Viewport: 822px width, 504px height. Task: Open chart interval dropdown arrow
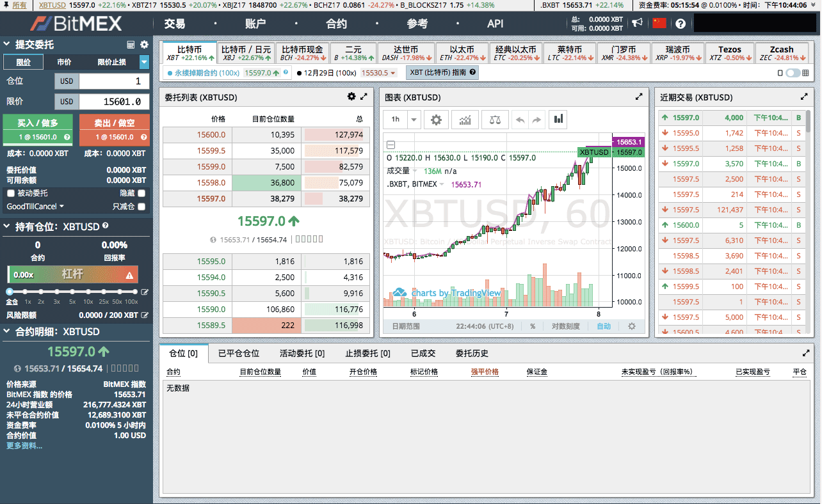[x=414, y=120]
